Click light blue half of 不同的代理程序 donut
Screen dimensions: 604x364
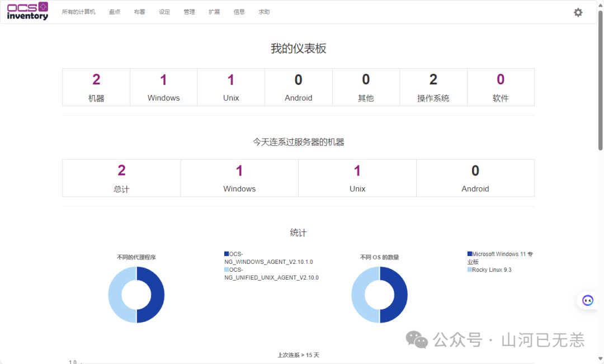(x=115, y=295)
